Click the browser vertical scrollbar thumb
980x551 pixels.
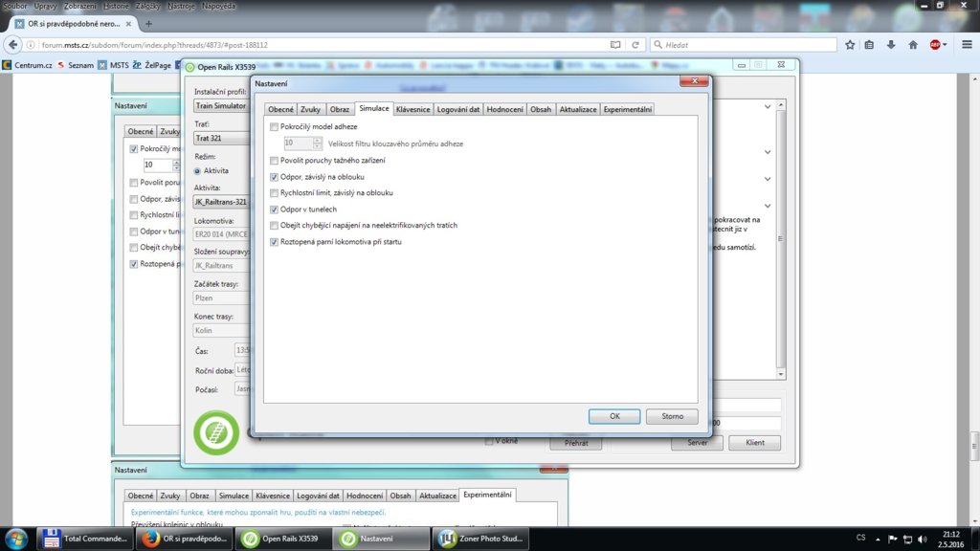point(975,446)
